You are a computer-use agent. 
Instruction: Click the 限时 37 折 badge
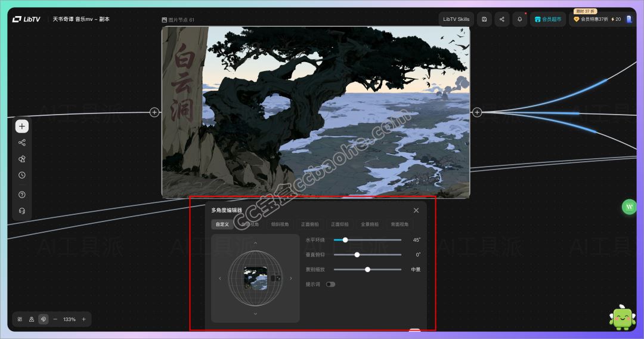point(586,11)
